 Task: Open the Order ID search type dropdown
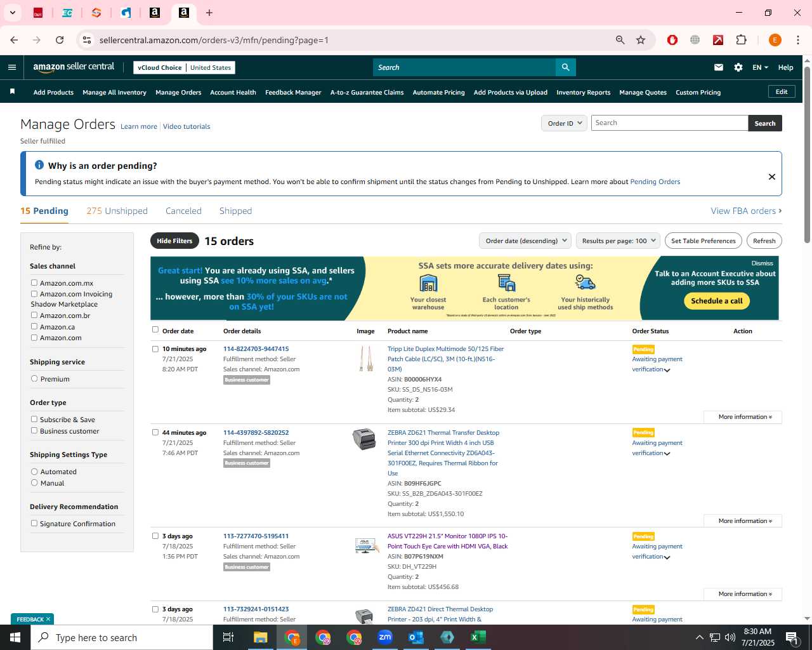[x=565, y=123]
